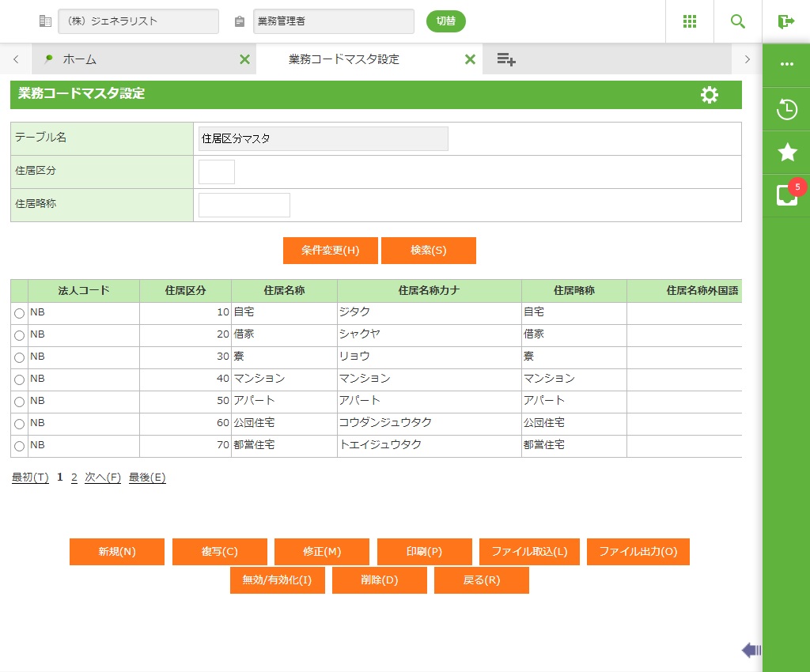The width and height of the screenshot is (810, 672).
Task: Open the history clock icon in sidebar
Action: tap(787, 109)
